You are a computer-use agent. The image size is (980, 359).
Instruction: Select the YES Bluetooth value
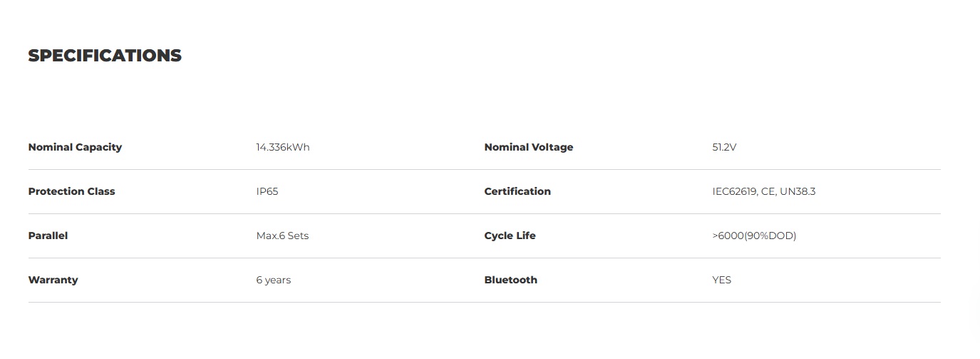pyautogui.click(x=721, y=280)
